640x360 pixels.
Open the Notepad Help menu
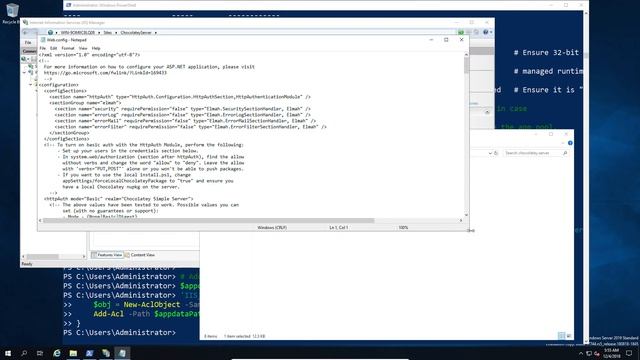pos(96,48)
